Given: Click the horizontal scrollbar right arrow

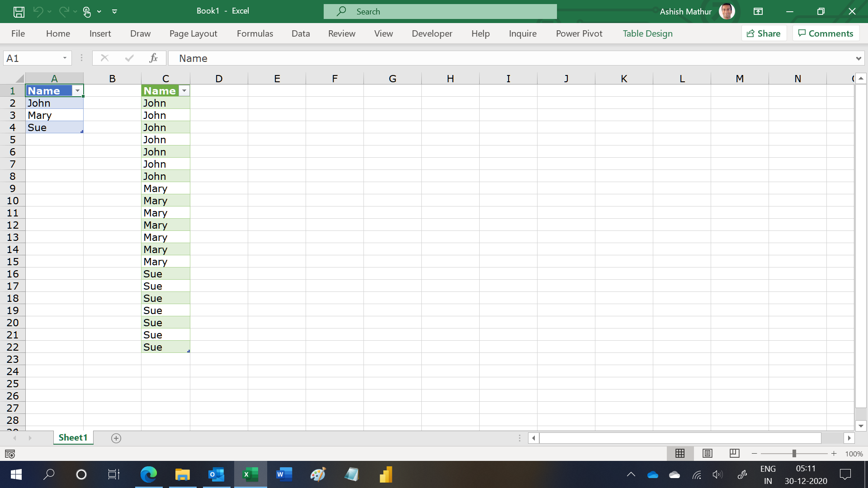Looking at the screenshot, I should point(849,438).
